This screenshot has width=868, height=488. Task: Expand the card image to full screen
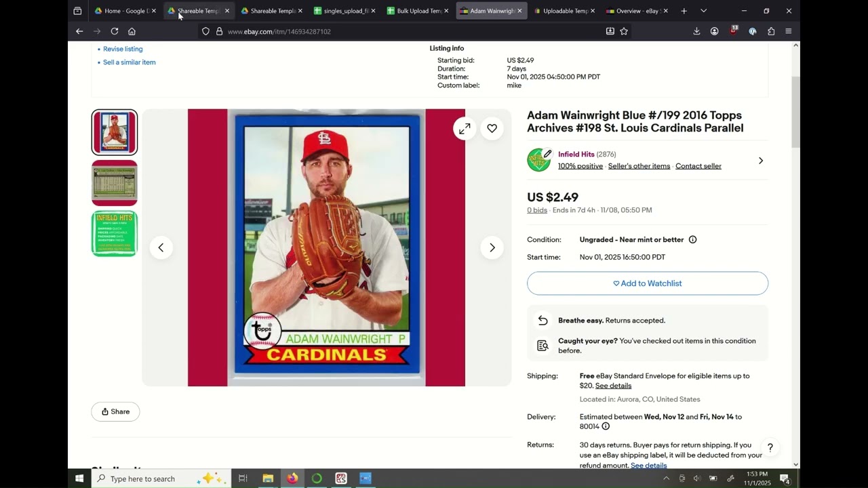pos(465,128)
